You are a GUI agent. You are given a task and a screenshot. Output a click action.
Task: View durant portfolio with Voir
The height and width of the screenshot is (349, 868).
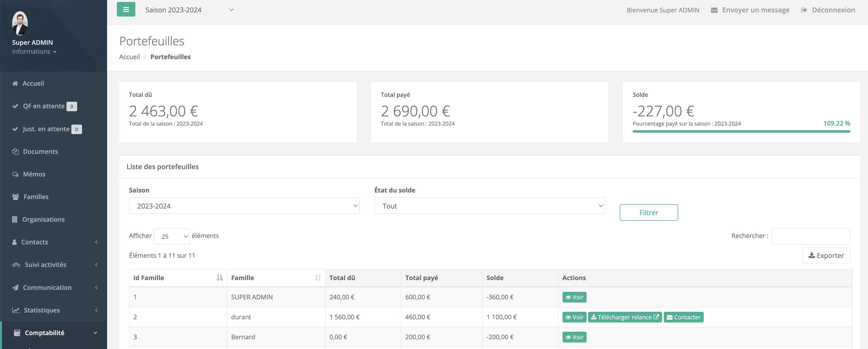click(574, 317)
